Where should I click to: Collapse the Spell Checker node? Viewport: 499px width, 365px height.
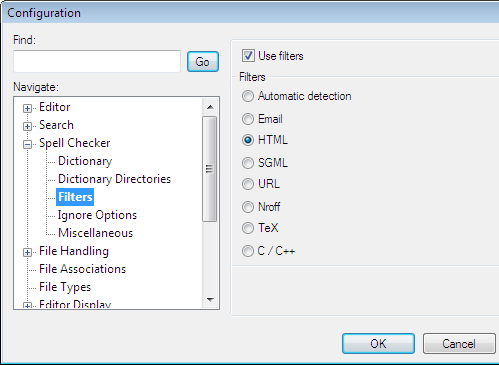[28, 144]
